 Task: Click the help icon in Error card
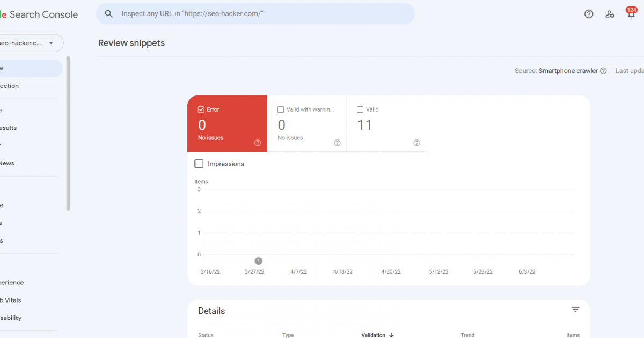tap(258, 143)
